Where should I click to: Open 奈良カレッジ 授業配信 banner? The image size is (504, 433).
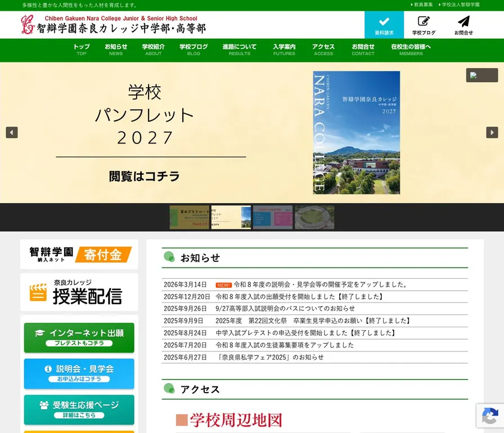79,292
